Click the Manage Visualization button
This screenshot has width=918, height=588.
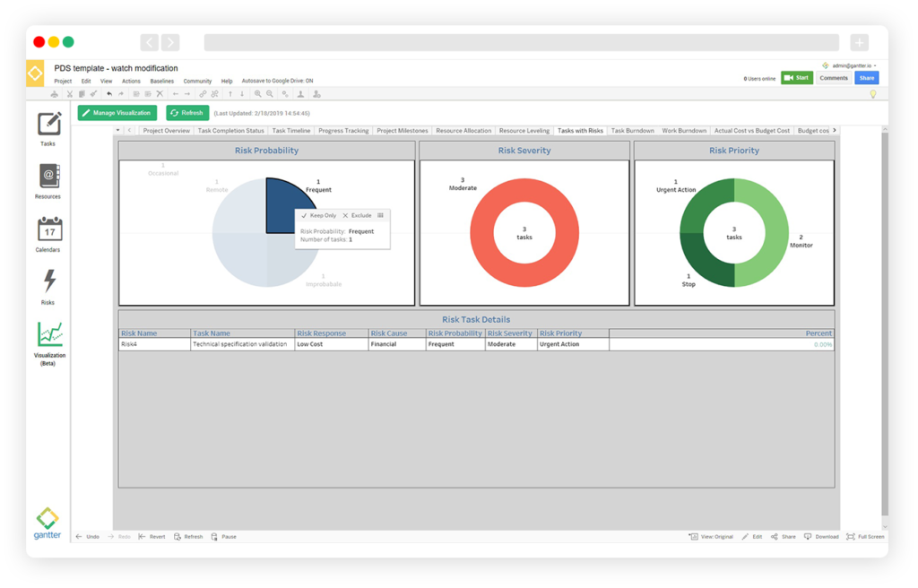pos(117,113)
